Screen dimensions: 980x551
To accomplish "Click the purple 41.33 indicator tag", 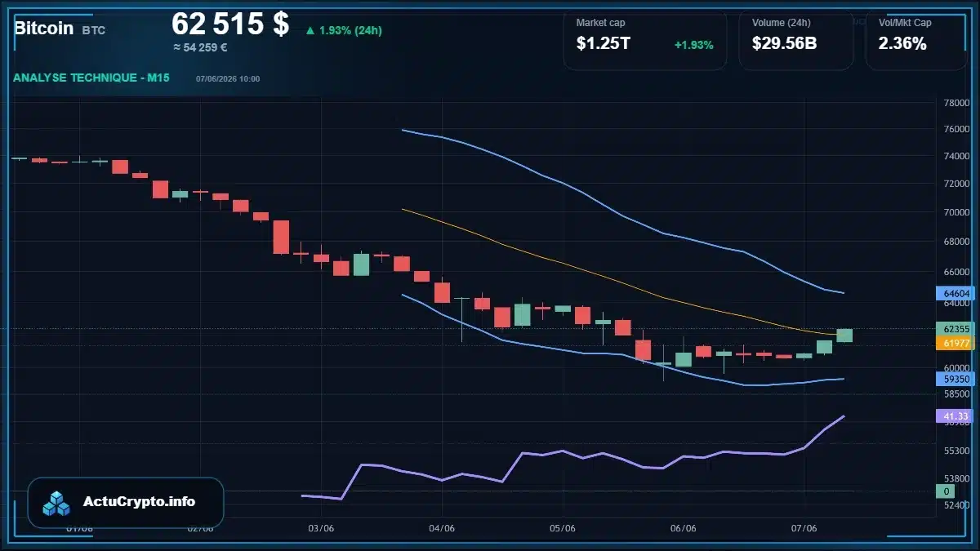I will coord(955,416).
